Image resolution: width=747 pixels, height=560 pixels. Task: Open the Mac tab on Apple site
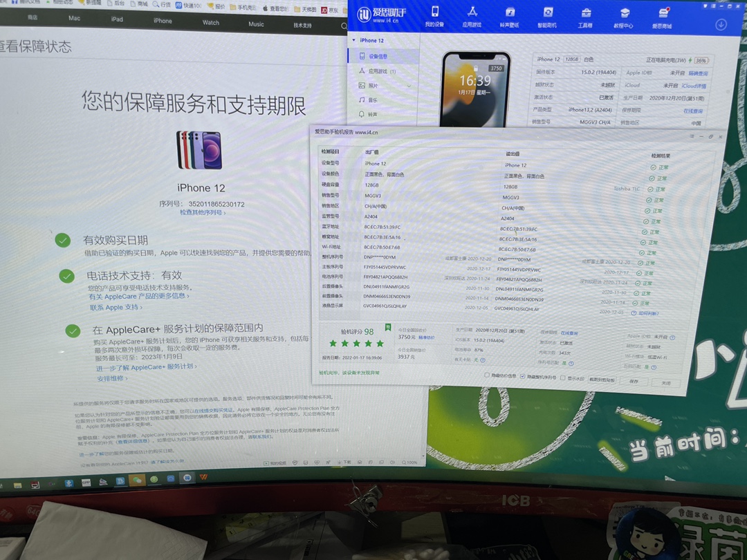pyautogui.click(x=74, y=18)
